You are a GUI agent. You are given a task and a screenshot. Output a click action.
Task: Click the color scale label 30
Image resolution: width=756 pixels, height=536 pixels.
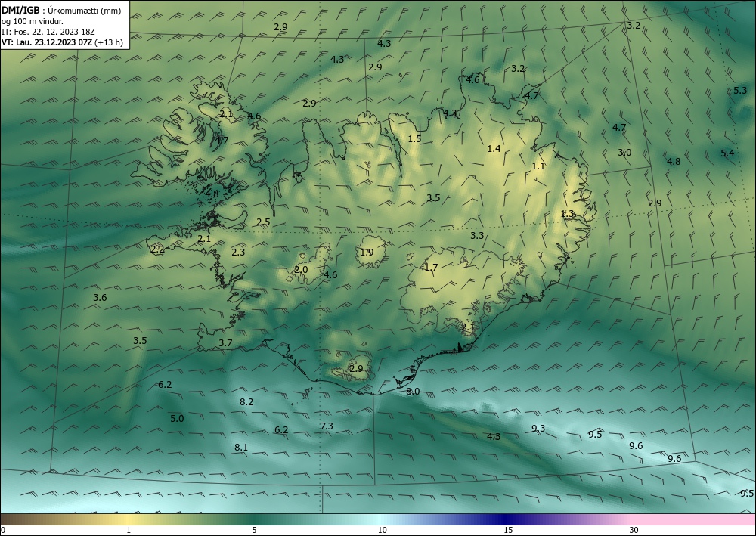pyautogui.click(x=634, y=530)
